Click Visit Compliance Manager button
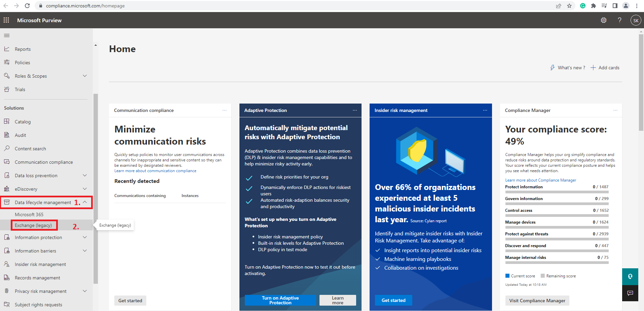Screen dimensions: 644x311 pyautogui.click(x=537, y=301)
